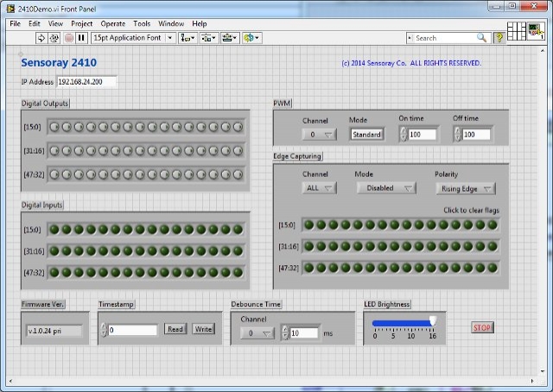Click the Run Continuously icon
Screen dimensions: 553x392
click(x=54, y=38)
